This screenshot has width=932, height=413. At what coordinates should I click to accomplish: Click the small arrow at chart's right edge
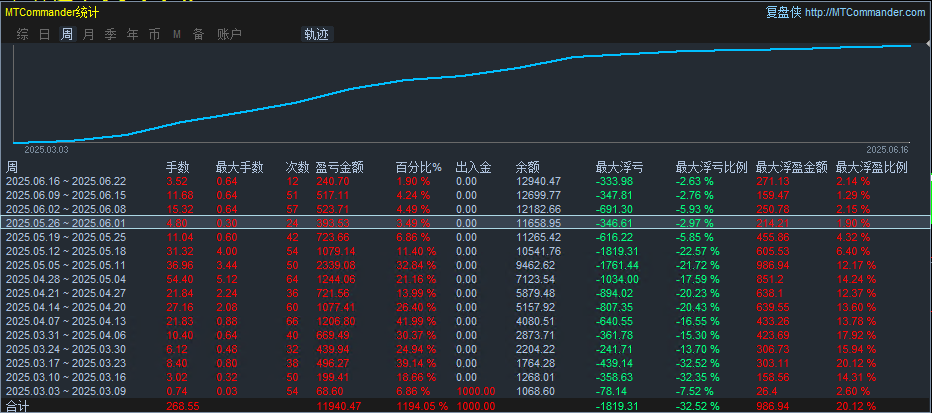(928, 43)
